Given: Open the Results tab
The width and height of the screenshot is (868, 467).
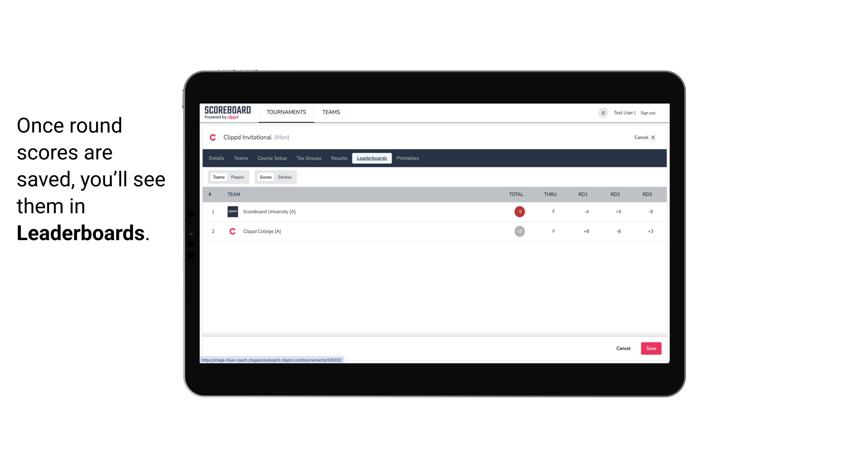Looking at the screenshot, I should tap(338, 158).
